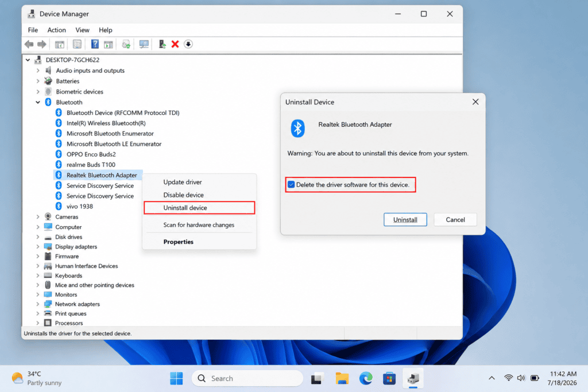Click the down-arrow Disable device toolbar icon
Screen dimensions: 588x392
pyautogui.click(x=188, y=44)
